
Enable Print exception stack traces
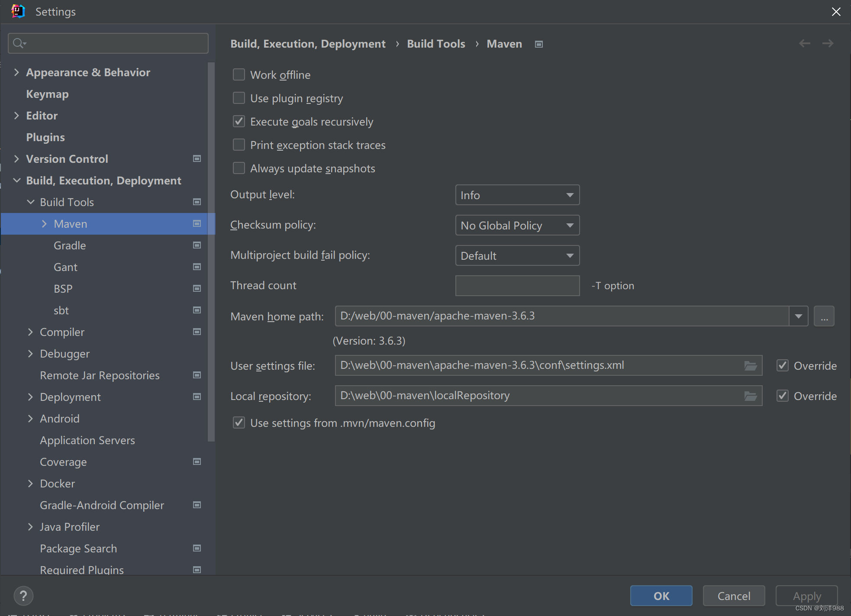[x=239, y=145]
